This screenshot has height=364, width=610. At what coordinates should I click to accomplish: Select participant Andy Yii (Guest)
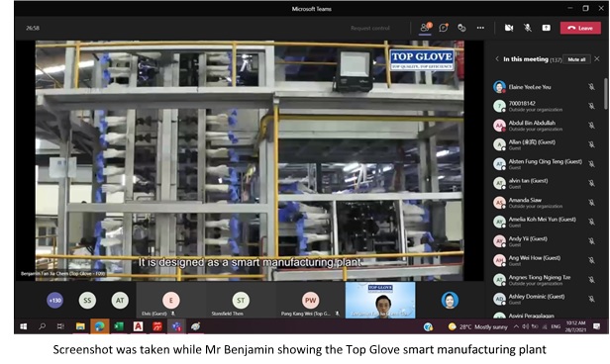545,241
